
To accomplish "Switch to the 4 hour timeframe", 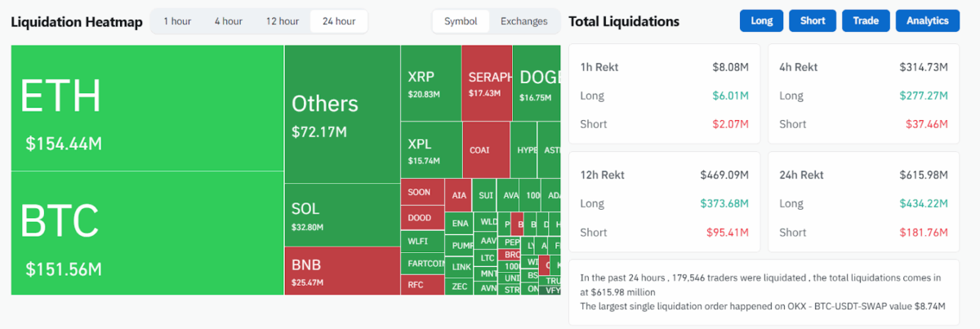I will [228, 21].
